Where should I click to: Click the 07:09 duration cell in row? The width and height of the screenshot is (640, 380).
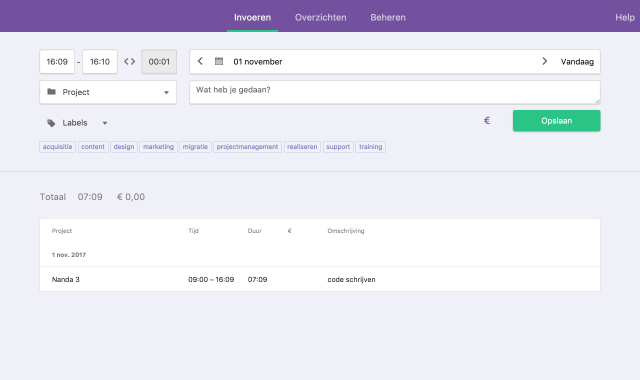pyautogui.click(x=258, y=280)
